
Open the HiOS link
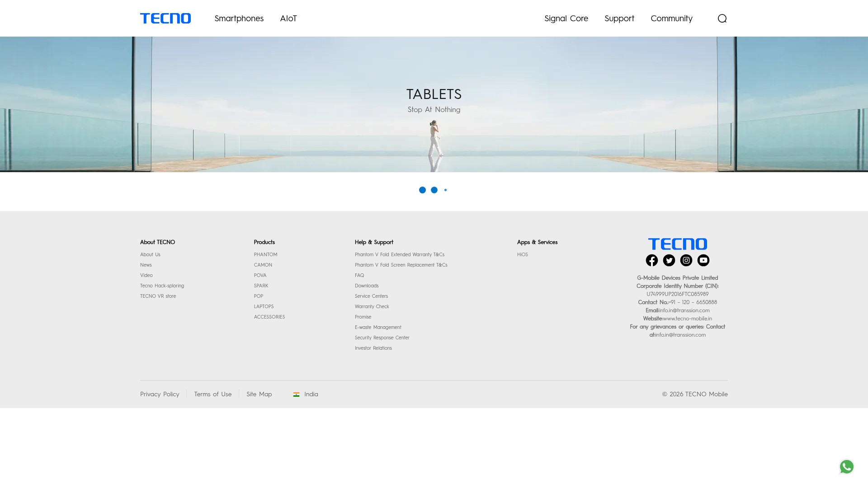[x=523, y=255]
